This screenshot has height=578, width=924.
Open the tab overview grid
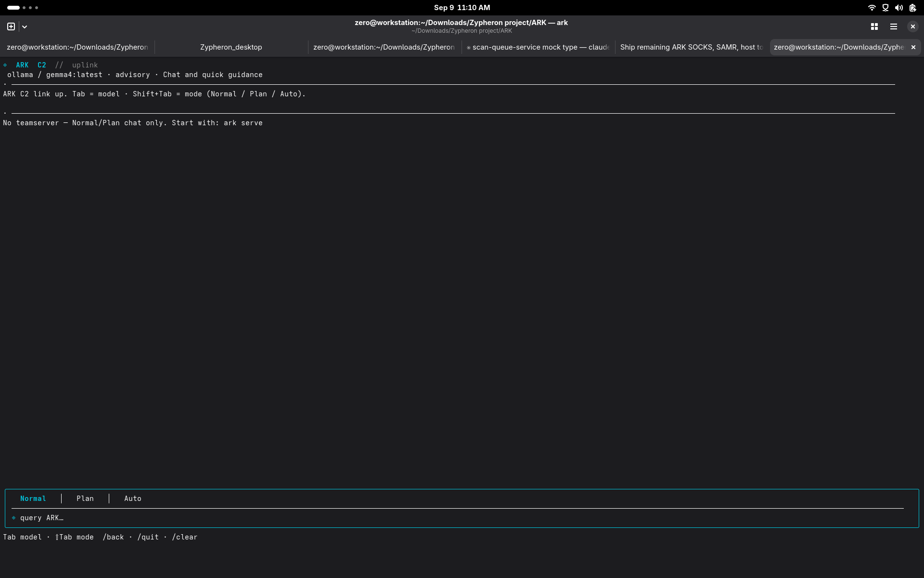pos(874,26)
